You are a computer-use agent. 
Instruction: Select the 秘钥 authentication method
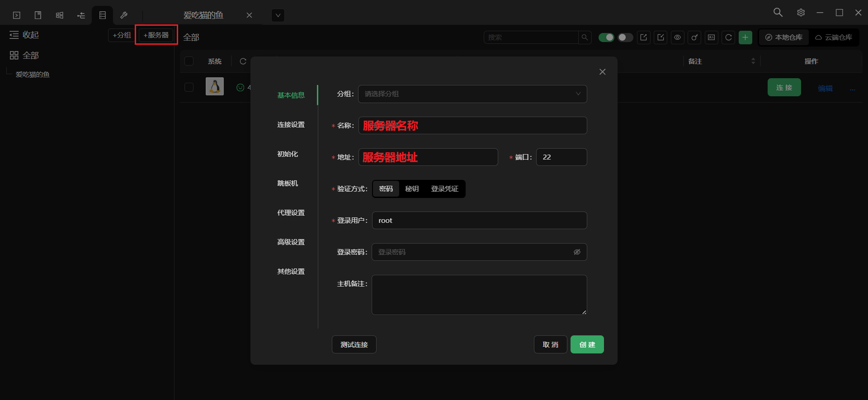tap(412, 189)
